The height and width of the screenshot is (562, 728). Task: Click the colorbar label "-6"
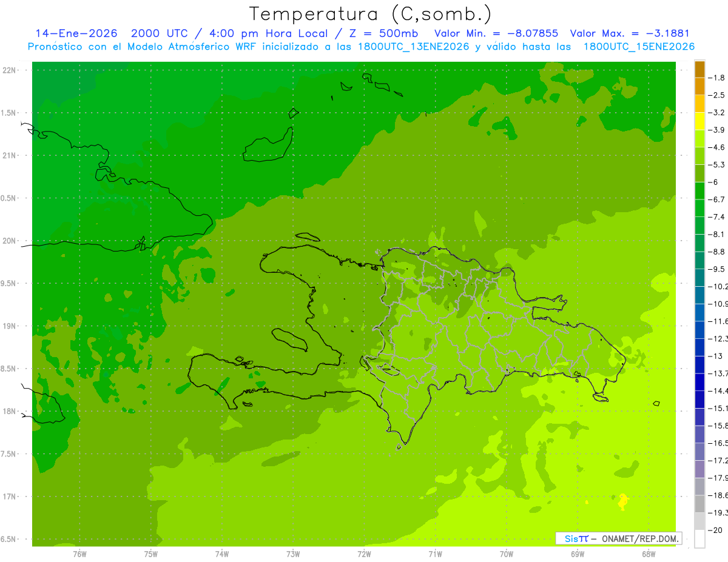714,182
